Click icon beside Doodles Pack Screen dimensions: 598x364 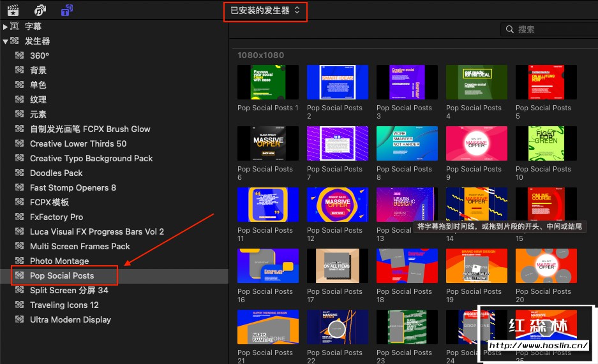[x=19, y=173]
